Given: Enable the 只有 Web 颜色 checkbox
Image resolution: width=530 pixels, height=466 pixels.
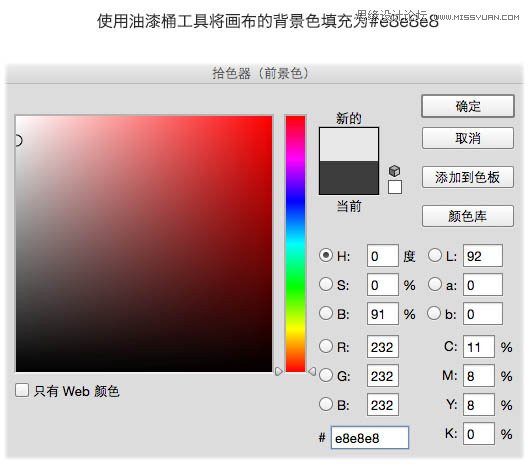Looking at the screenshot, I should pos(22,390).
